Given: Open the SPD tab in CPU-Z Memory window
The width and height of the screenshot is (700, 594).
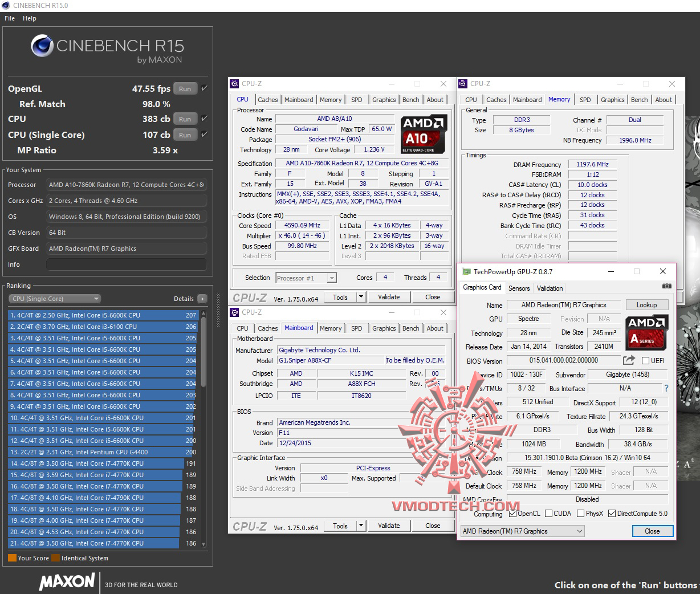Looking at the screenshot, I should (x=585, y=100).
